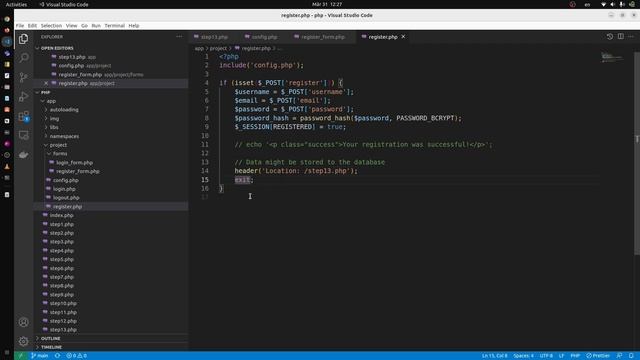Open the Go menu

point(84,25)
